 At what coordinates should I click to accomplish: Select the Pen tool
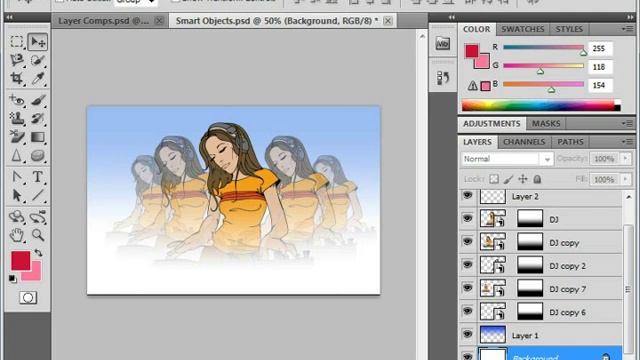click(17, 177)
